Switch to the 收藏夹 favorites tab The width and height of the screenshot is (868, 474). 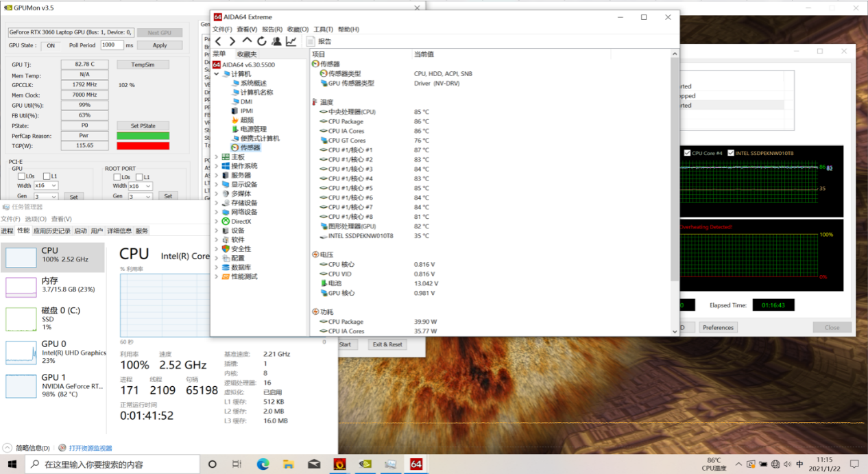click(x=247, y=54)
